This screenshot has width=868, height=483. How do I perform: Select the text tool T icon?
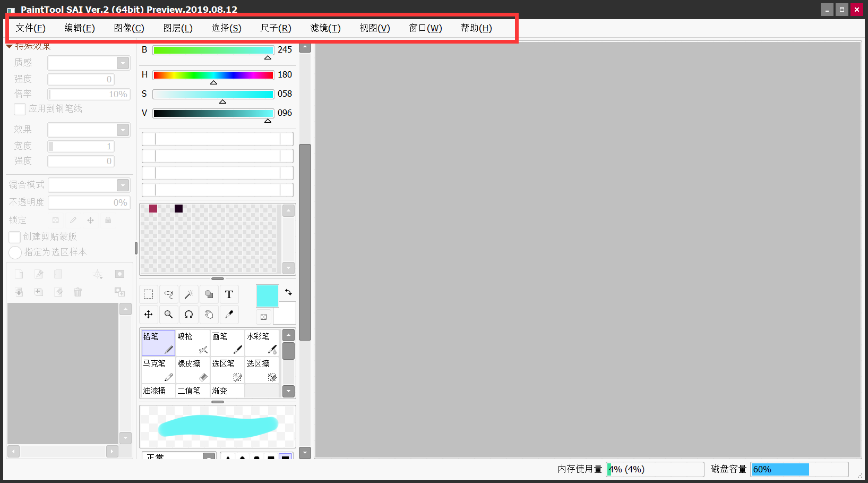pyautogui.click(x=229, y=294)
